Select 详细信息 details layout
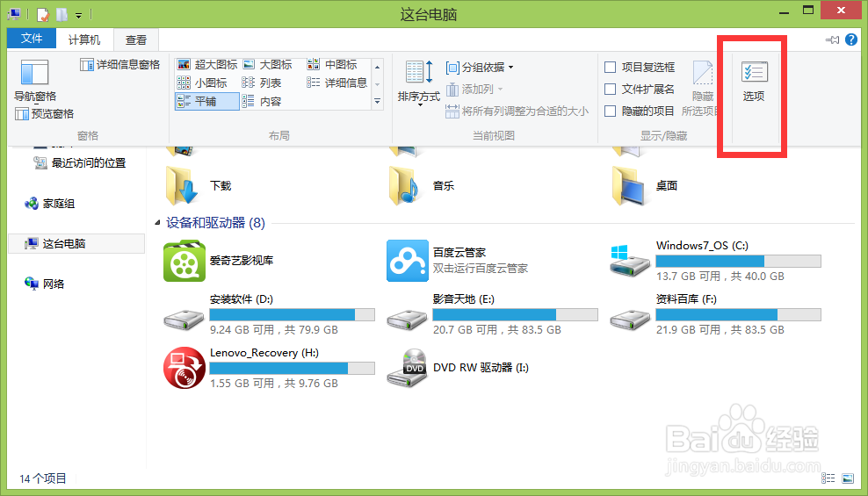This screenshot has width=868, height=496. point(337,83)
